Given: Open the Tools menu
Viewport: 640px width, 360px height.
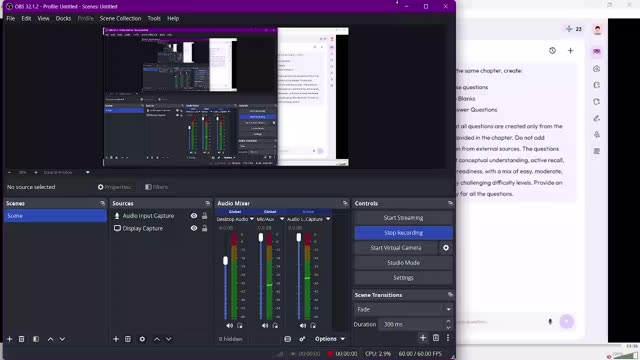Looking at the screenshot, I should coord(154,18).
